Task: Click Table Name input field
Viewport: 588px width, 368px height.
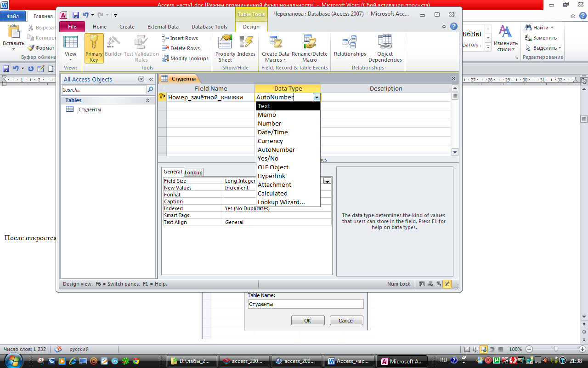Action: tap(305, 304)
